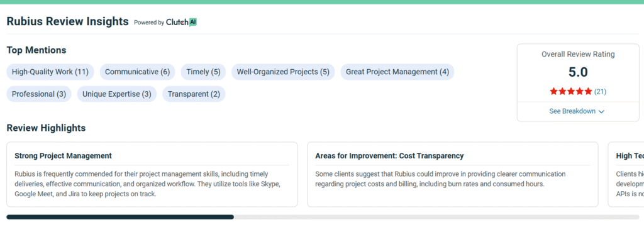644x227 pixels.
Task: Click the Clutch AI logo
Action: (181, 22)
